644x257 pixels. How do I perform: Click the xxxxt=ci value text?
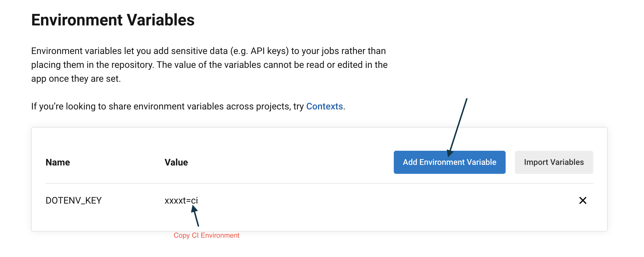pos(181,200)
